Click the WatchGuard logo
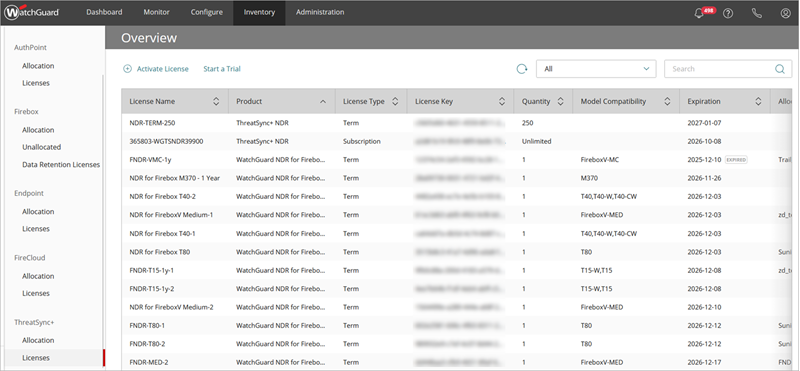This screenshot has width=800, height=371. (x=32, y=12)
